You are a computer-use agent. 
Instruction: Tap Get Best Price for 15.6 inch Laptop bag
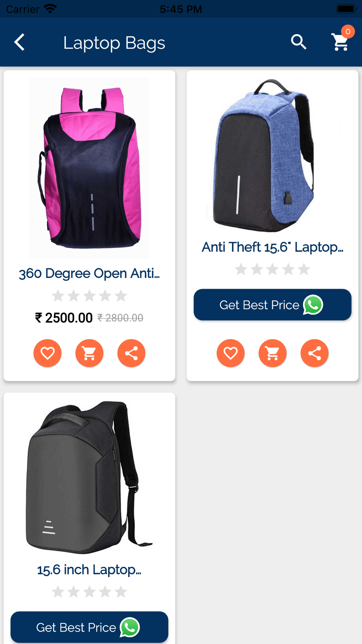coord(89,627)
